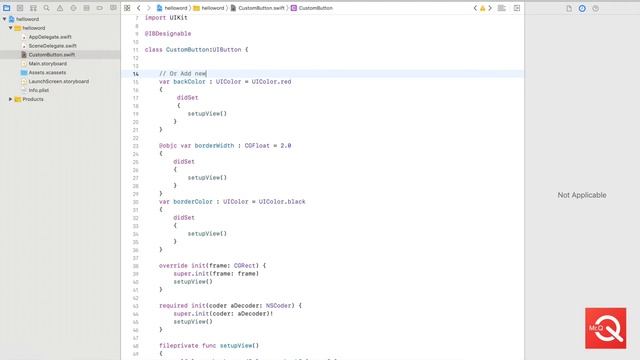Open the related items grid menu
The width and height of the screenshot is (640, 360).
[x=127, y=8]
